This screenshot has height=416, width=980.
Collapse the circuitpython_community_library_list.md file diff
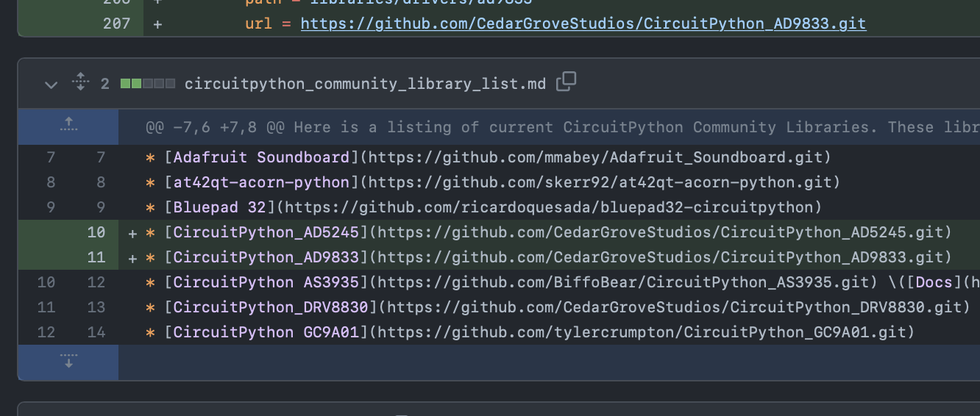(51, 85)
